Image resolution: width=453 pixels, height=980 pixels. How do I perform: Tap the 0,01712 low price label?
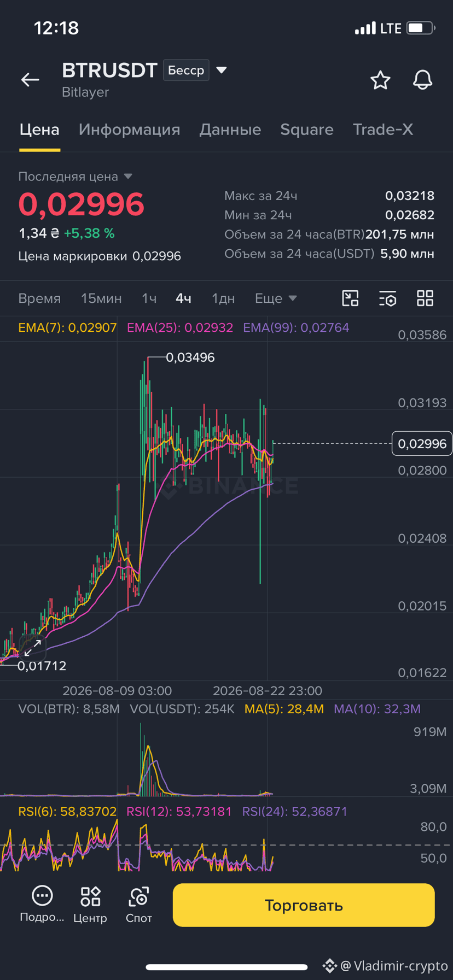coord(42,666)
